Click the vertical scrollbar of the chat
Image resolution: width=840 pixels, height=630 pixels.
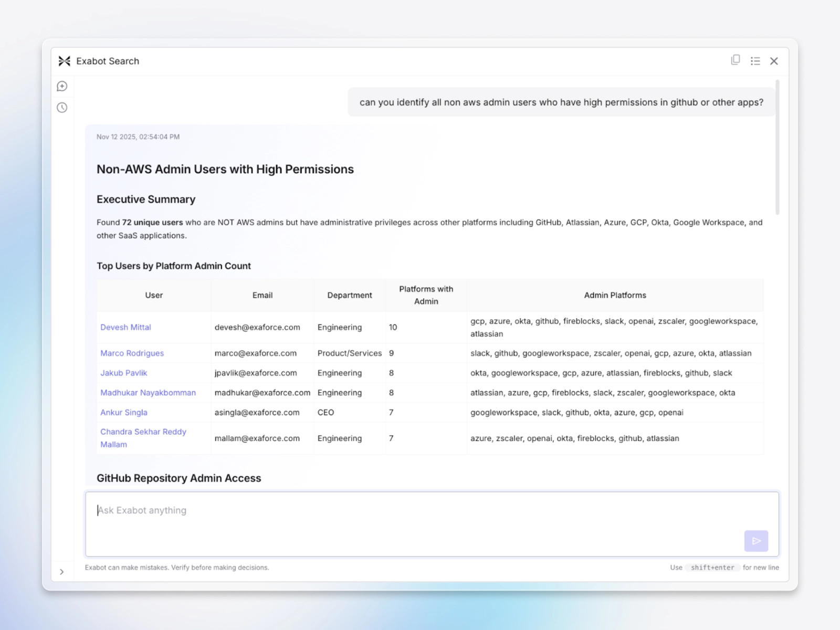tap(778, 147)
